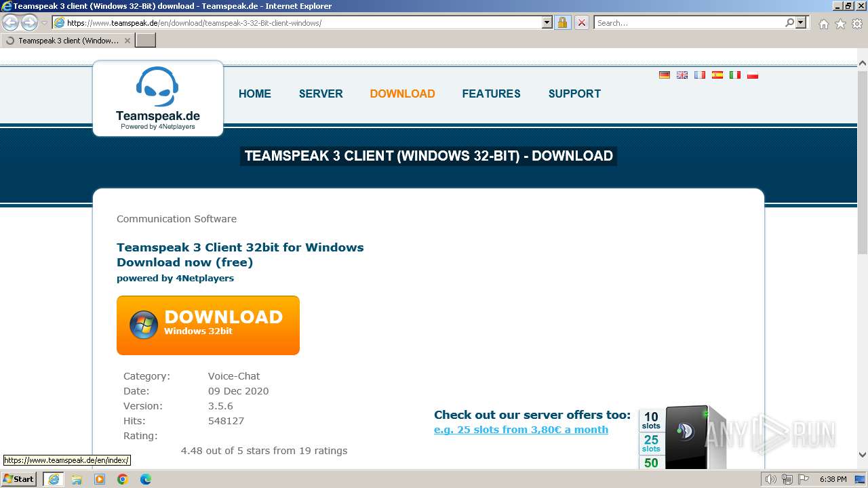Click the scroll up arrow of the page
The image size is (868, 488).
(x=862, y=64)
